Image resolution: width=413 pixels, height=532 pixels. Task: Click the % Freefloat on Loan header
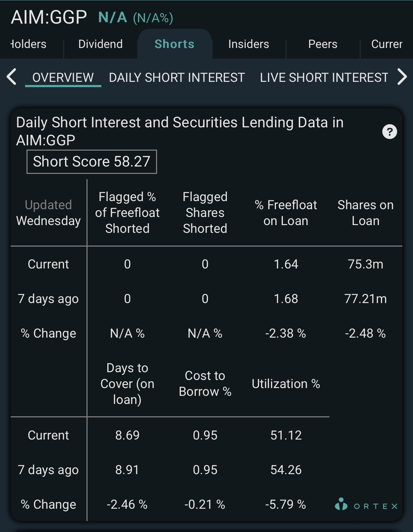point(286,213)
